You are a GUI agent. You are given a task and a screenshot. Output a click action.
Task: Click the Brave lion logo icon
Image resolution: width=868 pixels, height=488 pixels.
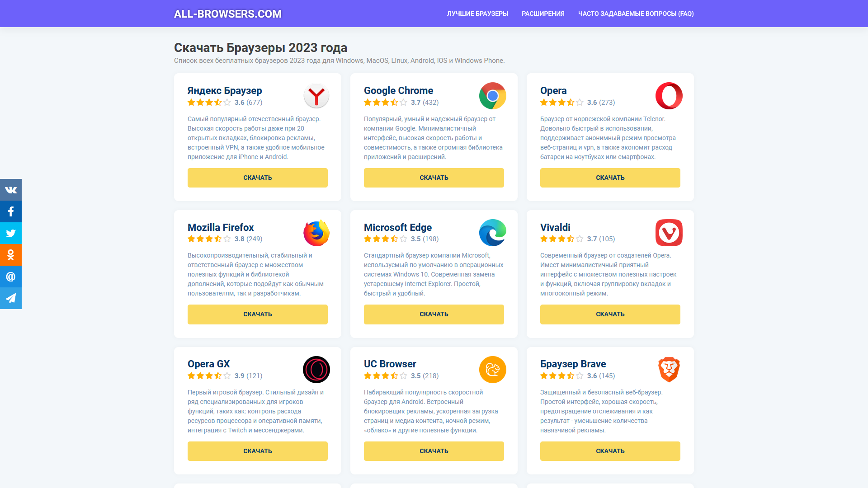[x=669, y=370]
